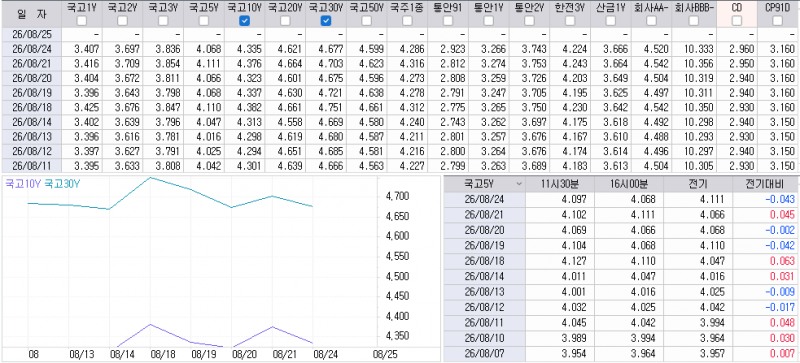Select the 26/08/10 row in the lower table
The height and width of the screenshot is (363, 800).
pos(620,338)
